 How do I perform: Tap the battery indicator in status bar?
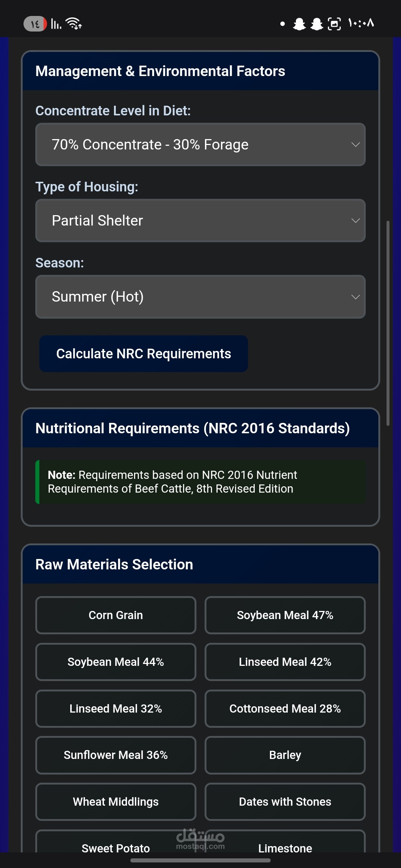(35, 24)
